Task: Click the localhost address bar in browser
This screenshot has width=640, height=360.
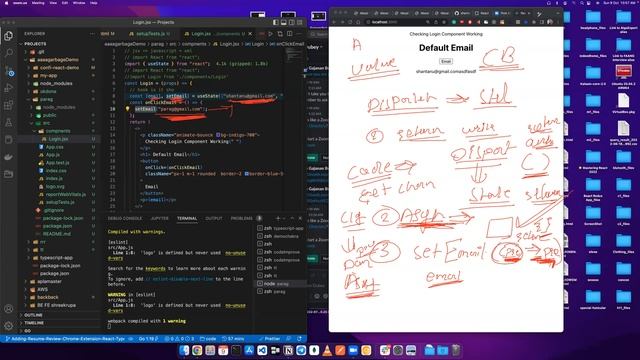Action: [396, 22]
